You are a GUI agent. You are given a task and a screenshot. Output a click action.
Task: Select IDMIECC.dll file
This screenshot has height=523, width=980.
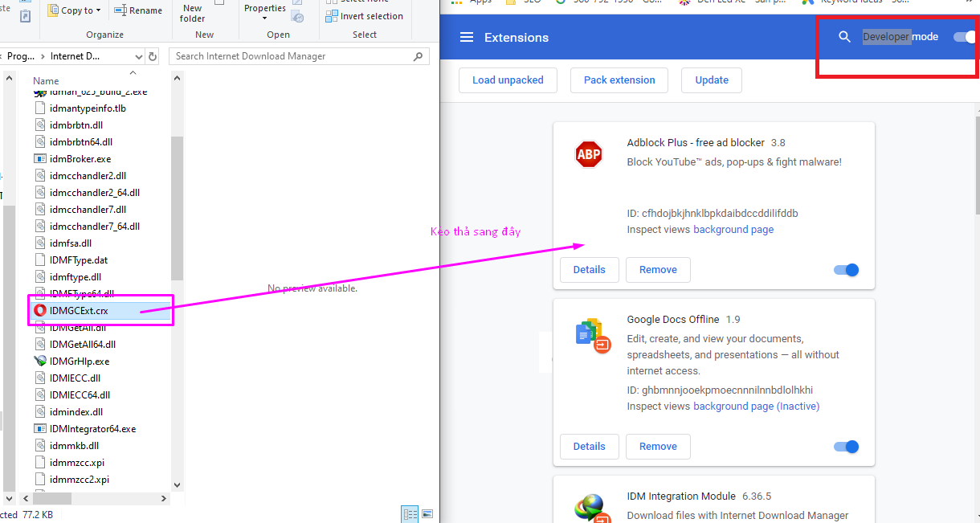coord(75,378)
